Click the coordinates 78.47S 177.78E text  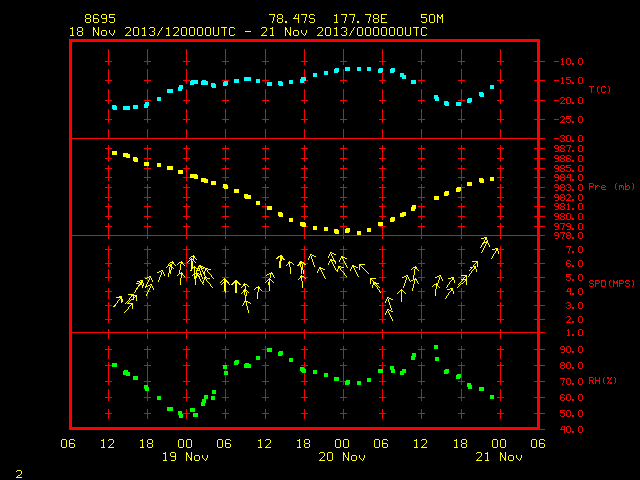coord(328,19)
